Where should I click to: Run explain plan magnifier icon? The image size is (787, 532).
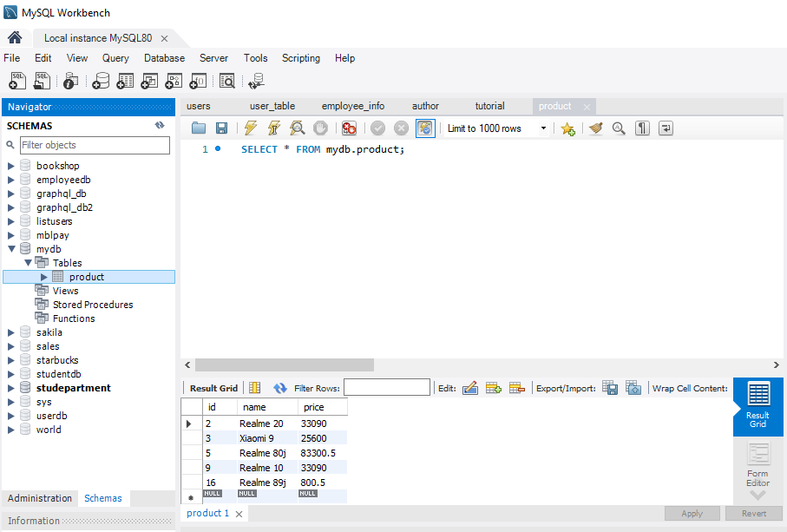297,128
